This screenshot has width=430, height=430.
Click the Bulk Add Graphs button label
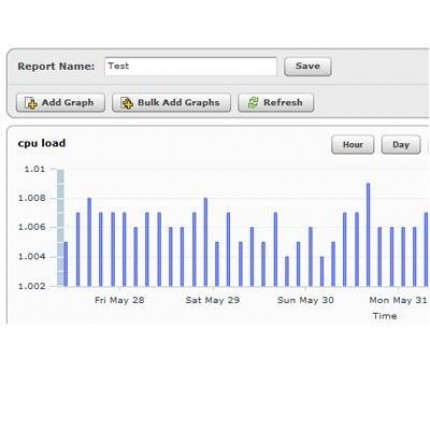179,103
